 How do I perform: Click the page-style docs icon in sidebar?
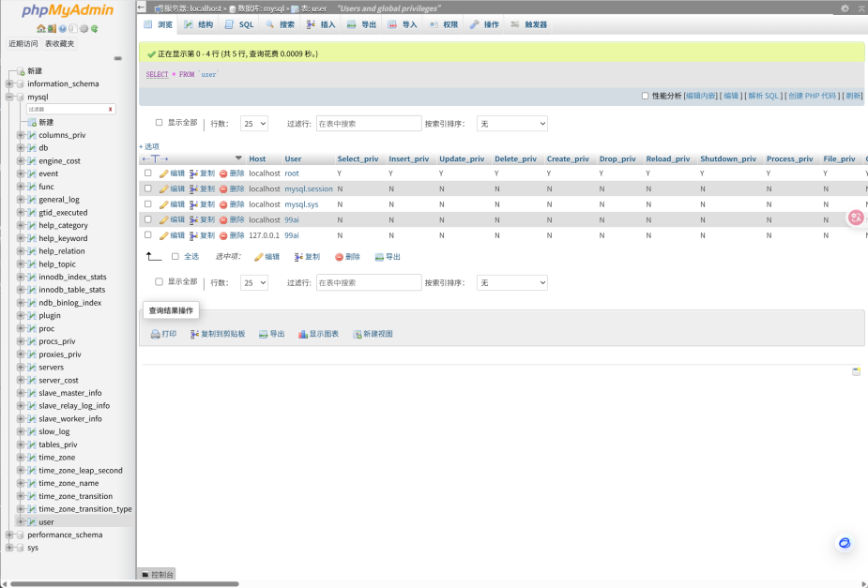73,29
